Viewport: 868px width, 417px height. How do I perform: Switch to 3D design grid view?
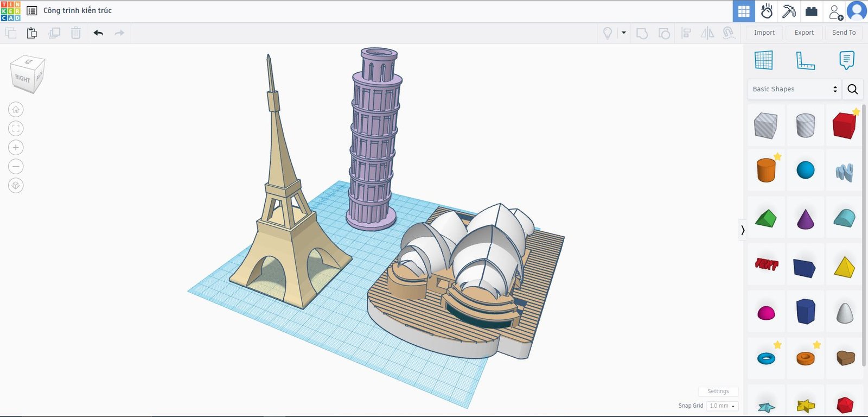click(744, 11)
